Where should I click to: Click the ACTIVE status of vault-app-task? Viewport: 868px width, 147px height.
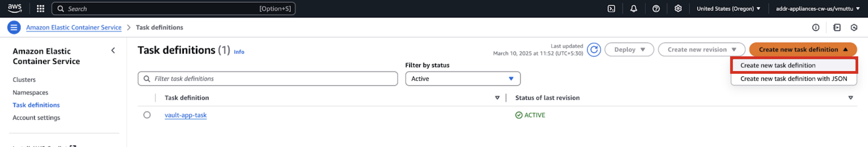[530, 115]
